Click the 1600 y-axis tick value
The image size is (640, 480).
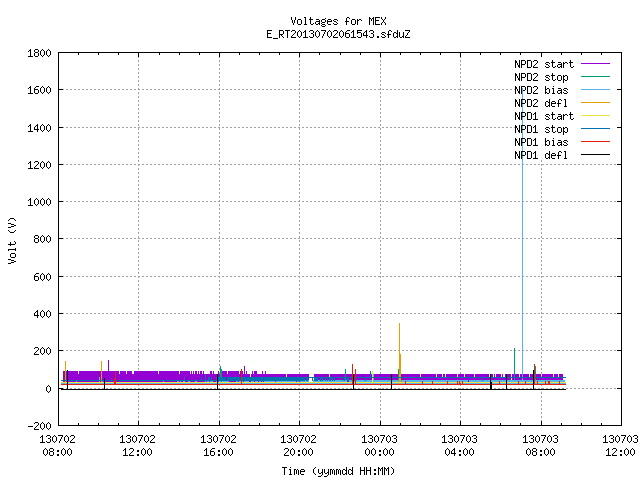point(39,90)
